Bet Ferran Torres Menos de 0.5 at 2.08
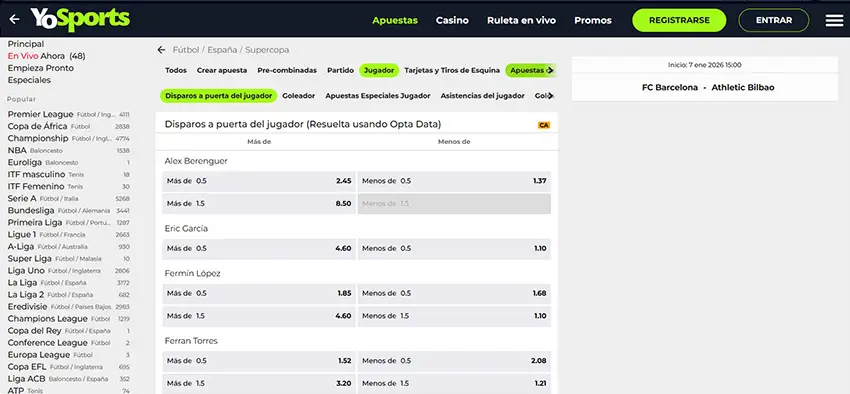Screen dimensions: 850x394 454,361
